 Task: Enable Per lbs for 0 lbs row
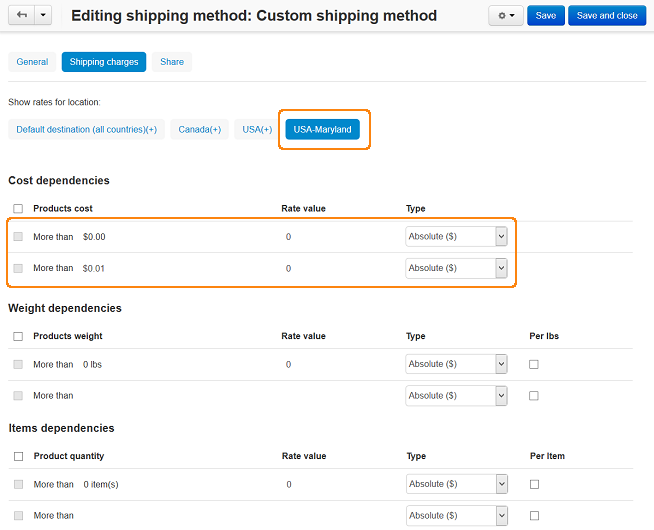point(533,364)
